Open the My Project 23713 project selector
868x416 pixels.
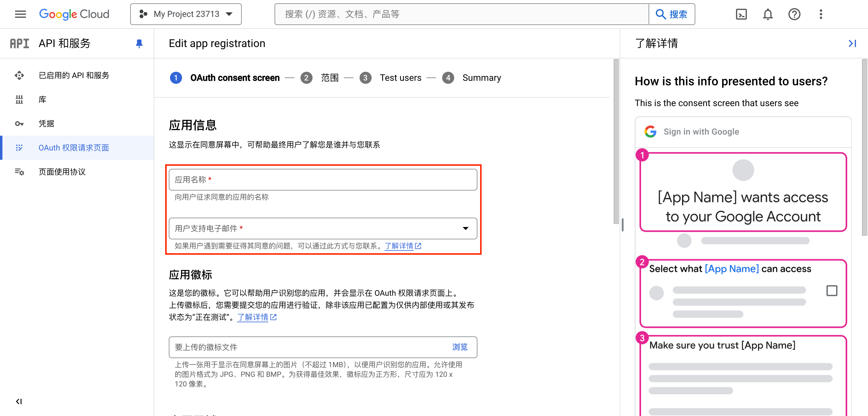(x=186, y=14)
